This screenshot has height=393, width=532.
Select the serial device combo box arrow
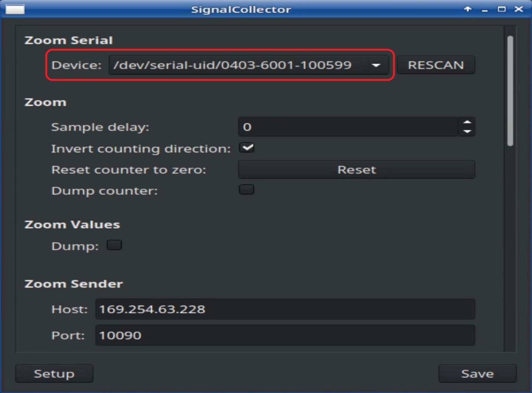point(376,65)
